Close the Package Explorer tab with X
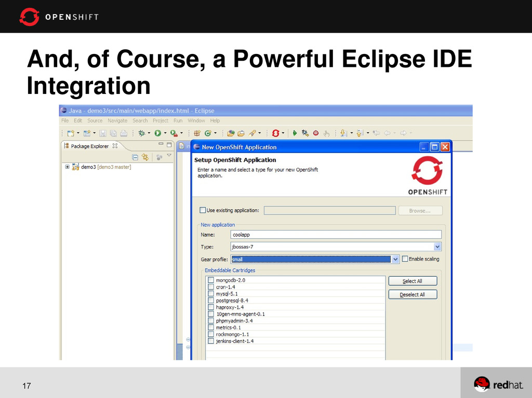The width and height of the screenshot is (532, 398). pos(115,146)
